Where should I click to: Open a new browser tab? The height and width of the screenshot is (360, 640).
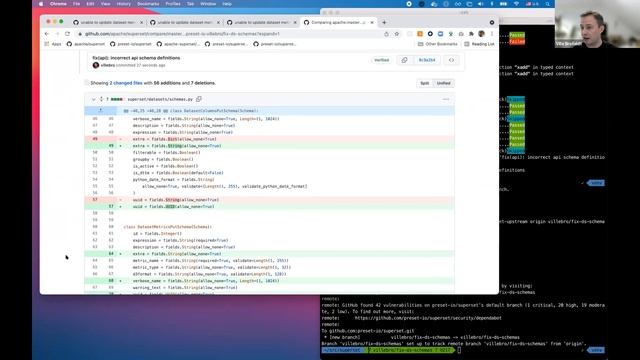click(x=384, y=22)
